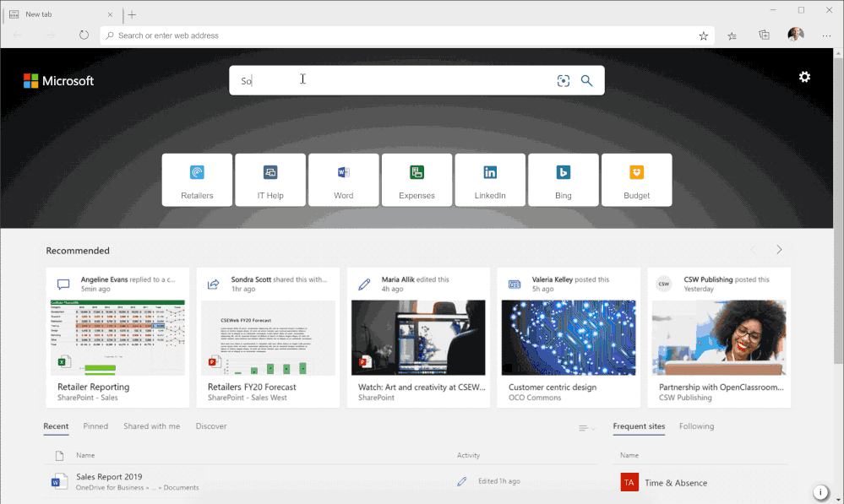Click the visual search camera icon
Screen dimensions: 844x504
[563, 81]
